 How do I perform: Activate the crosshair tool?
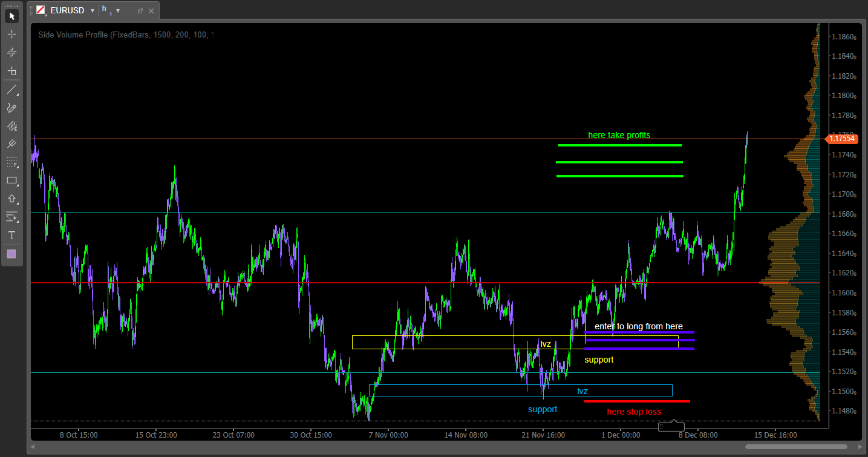(x=11, y=35)
